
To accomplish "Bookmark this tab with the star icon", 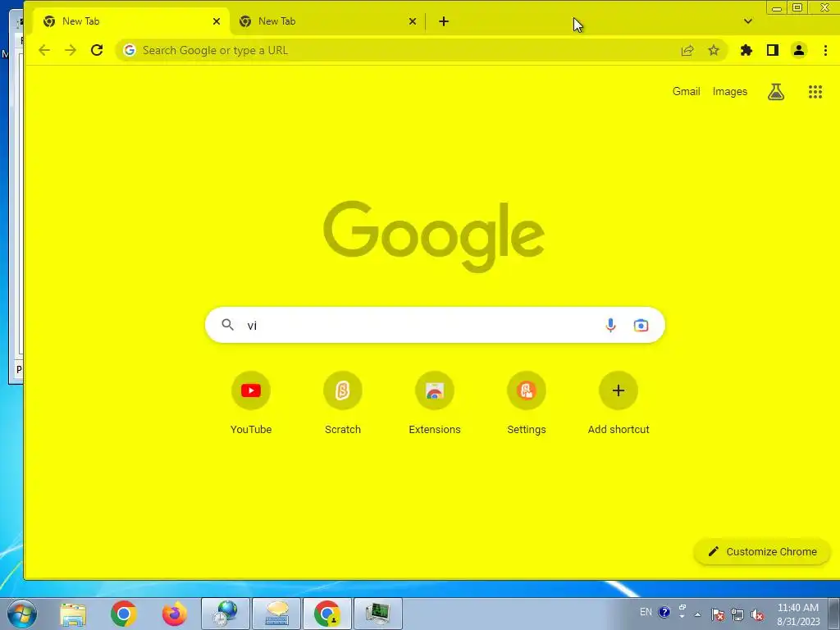I will pos(714,50).
